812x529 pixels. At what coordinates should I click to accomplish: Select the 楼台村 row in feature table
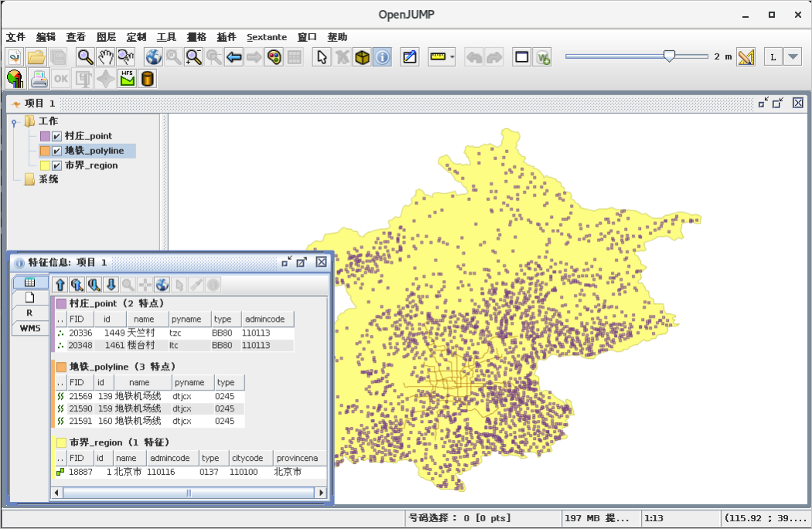175,345
